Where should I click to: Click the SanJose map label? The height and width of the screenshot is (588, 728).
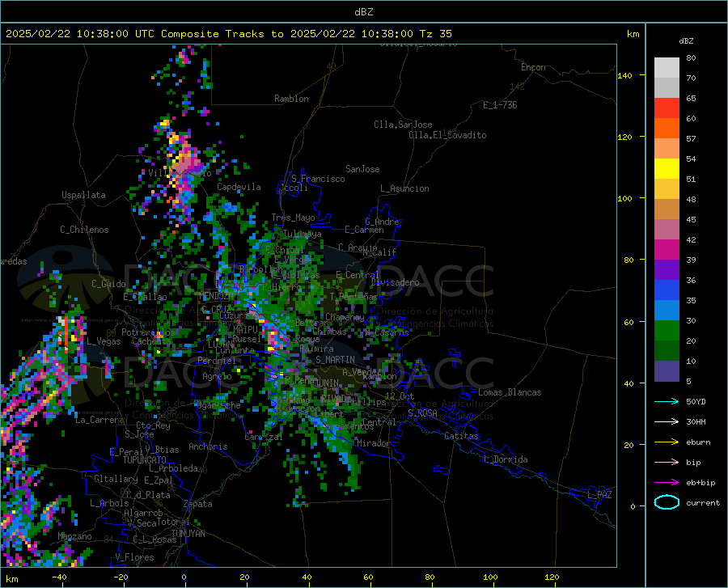click(362, 169)
